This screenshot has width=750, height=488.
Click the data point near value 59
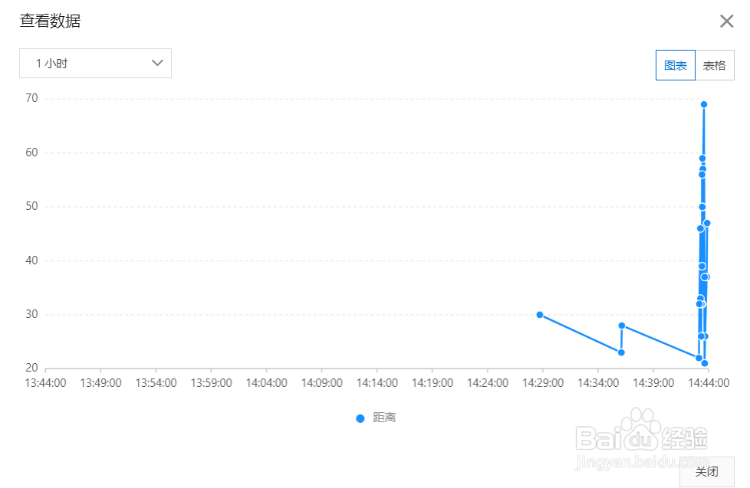point(702,158)
